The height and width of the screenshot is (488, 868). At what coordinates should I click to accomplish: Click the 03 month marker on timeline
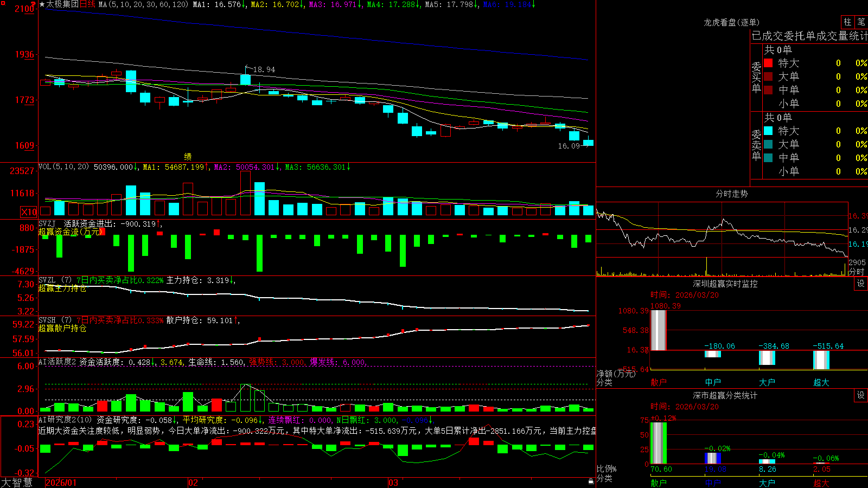click(393, 483)
